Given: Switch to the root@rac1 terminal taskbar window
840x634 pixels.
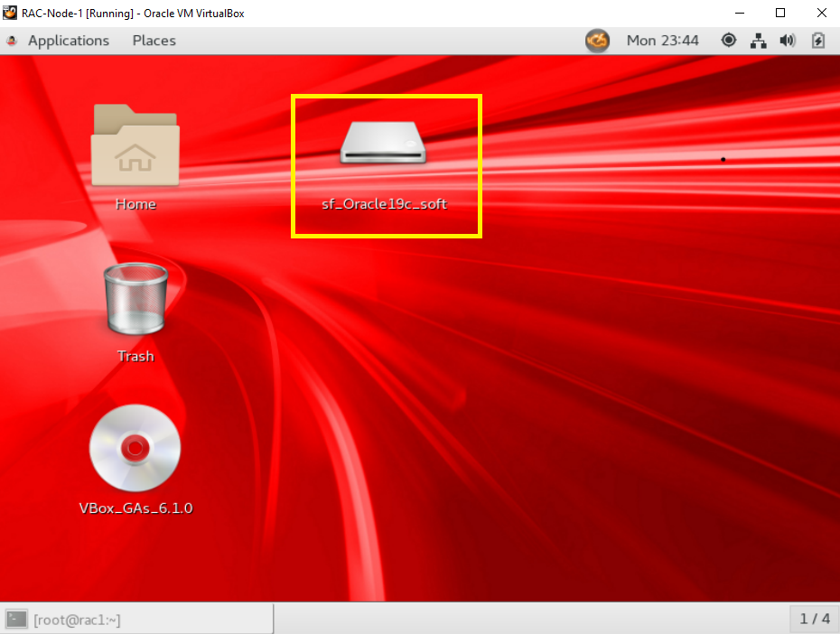Looking at the screenshot, I should [x=137, y=620].
